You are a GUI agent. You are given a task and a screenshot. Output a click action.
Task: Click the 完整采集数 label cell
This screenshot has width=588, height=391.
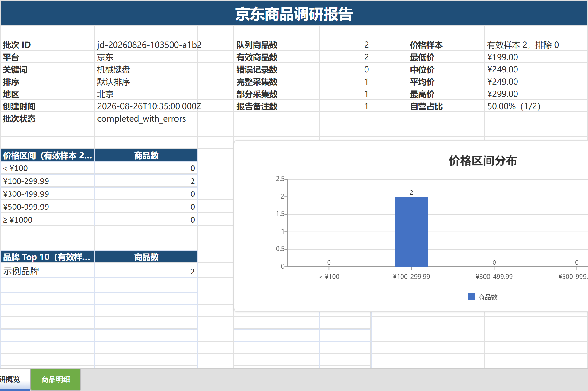click(277, 82)
